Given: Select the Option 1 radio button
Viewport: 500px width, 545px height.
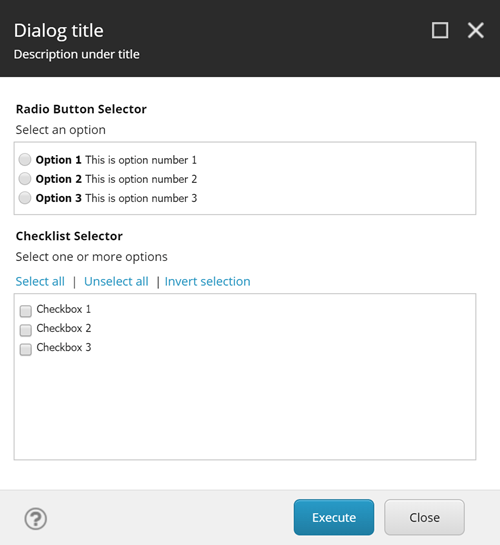Looking at the screenshot, I should click(25, 160).
